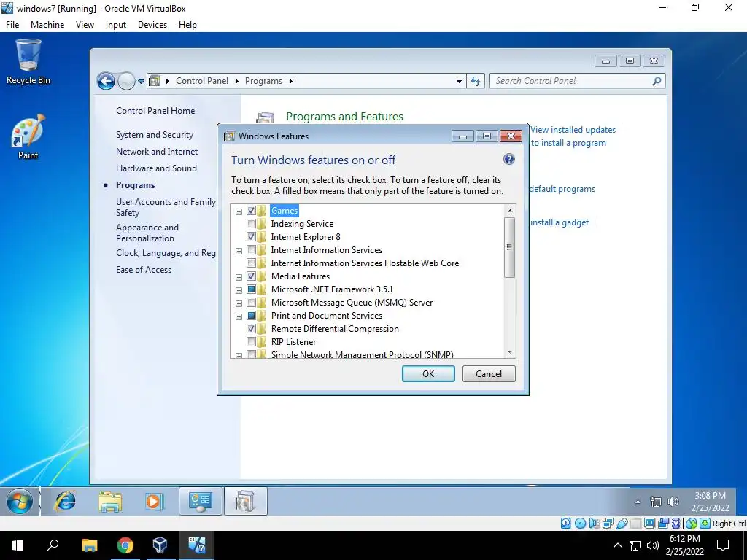Switch to Windows Features taskbar button
Screen dimensions: 747x560
pyautogui.click(x=245, y=501)
